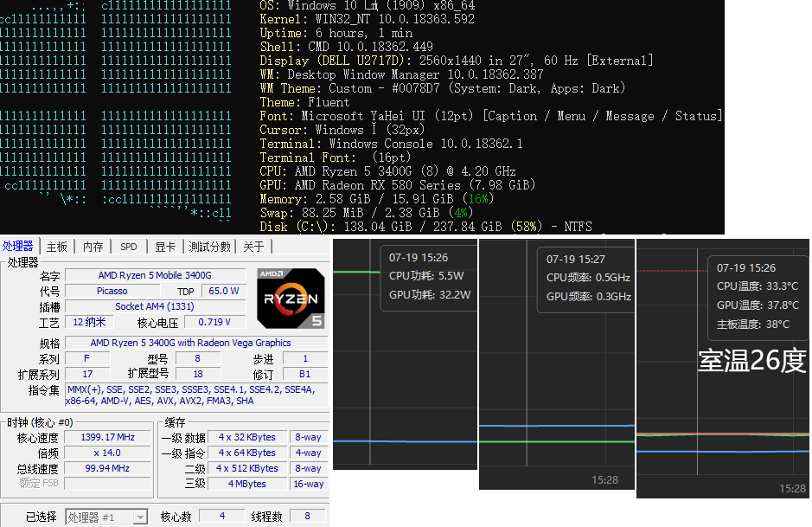
Task: Click the GPU Radeon RX 580 line in terminal
Action: pyautogui.click(x=397, y=185)
